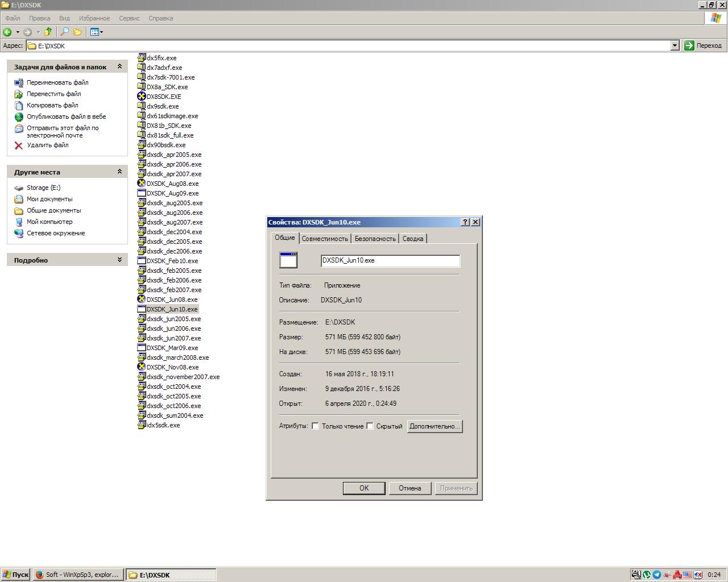Screen dimensions: 728x582
Task: Click the address bar path field
Action: pos(349,45)
